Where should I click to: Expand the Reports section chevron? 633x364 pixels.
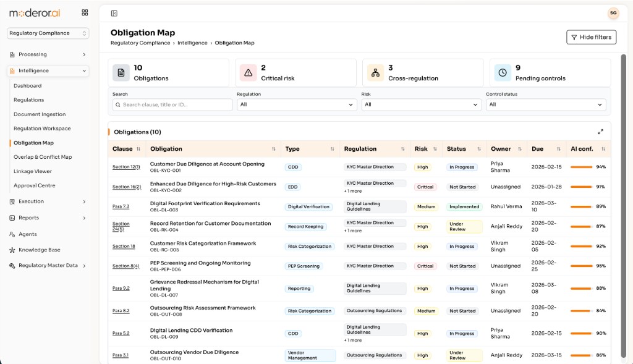click(x=84, y=218)
